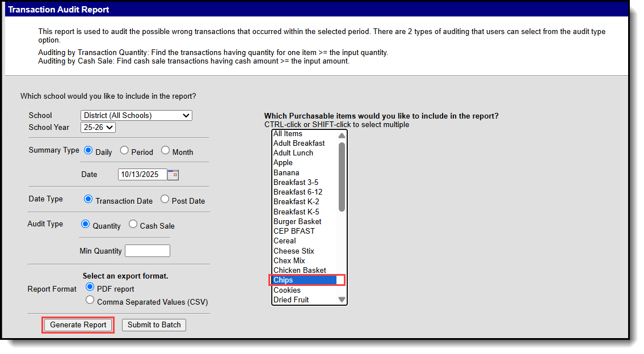Switch date type to Post Date
The height and width of the screenshot is (354, 644).
pyautogui.click(x=164, y=199)
